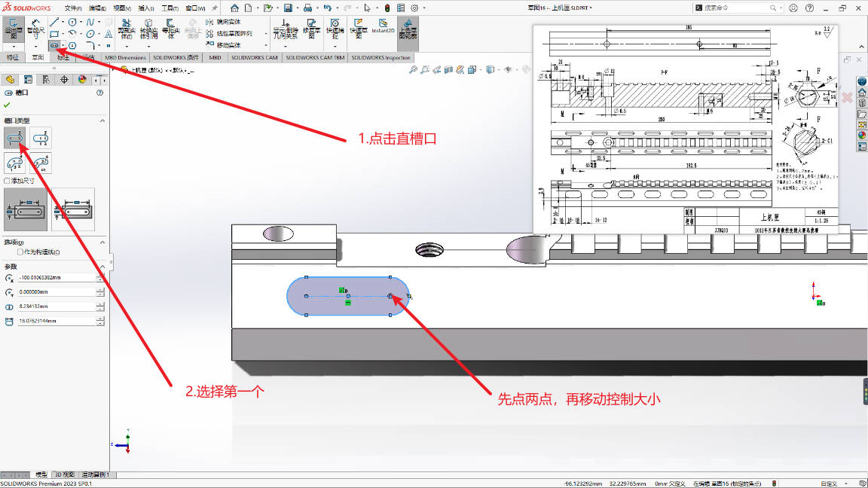868x488 pixels.
Task: Choose the Centerpoint Straight Slot type
Action: click(41, 138)
